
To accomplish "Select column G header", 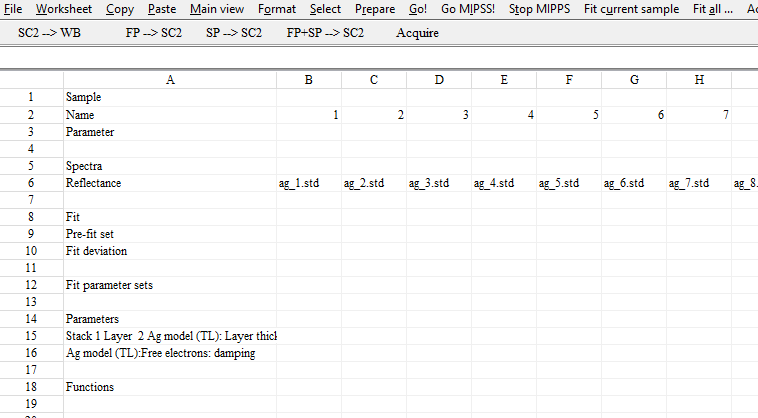I will pos(634,80).
